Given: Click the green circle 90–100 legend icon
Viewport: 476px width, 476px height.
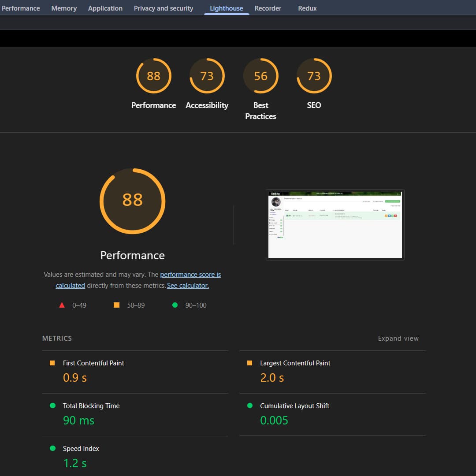Looking at the screenshot, I should click(x=175, y=305).
